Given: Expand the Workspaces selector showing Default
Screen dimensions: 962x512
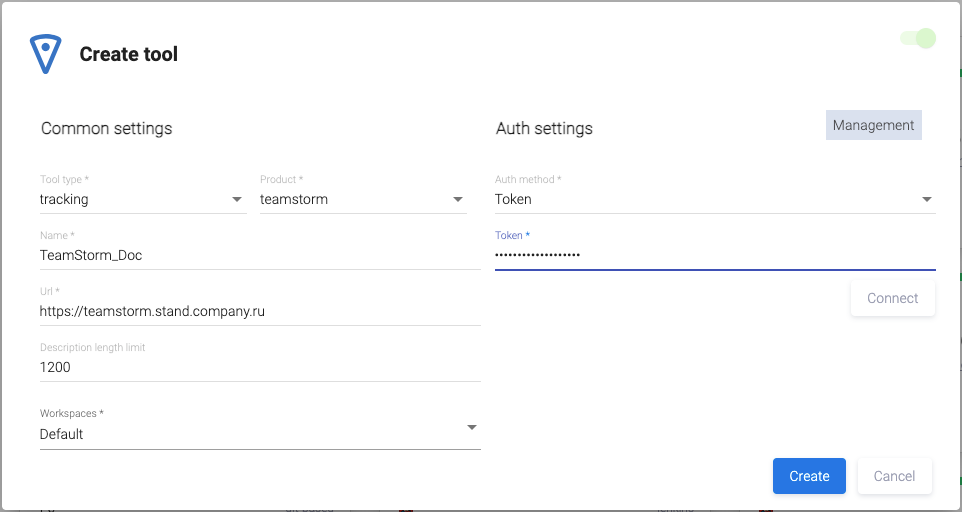Looking at the screenshot, I should click(250, 434).
